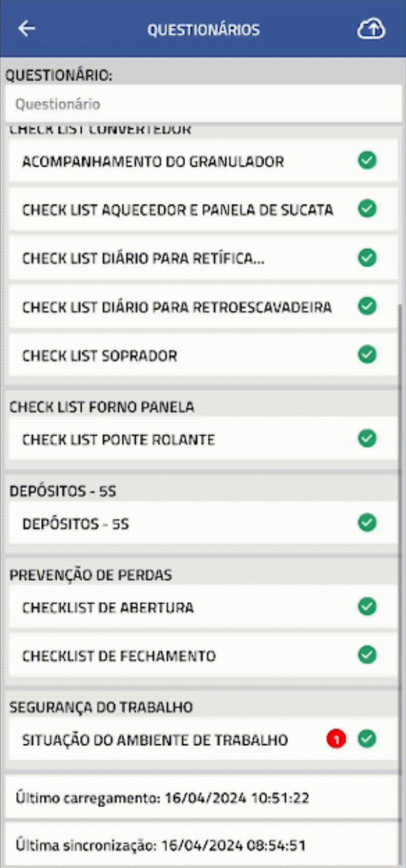Select the Segurança do Trabalho section header
Viewport: 406px width, 868px height.
pos(101,707)
